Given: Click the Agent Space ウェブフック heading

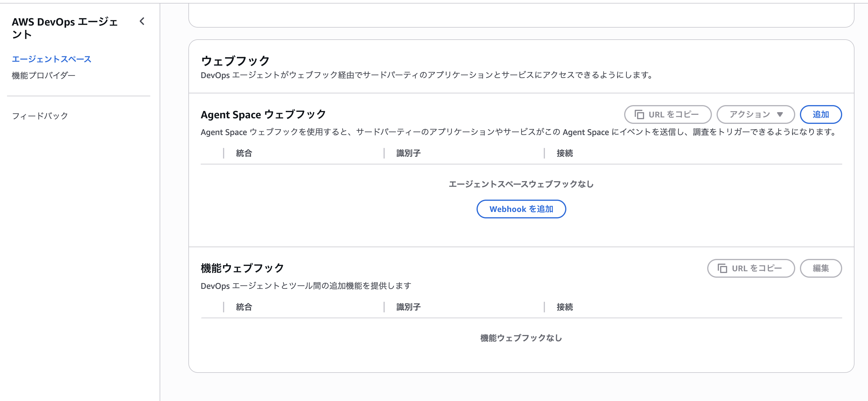Looking at the screenshot, I should [x=263, y=114].
